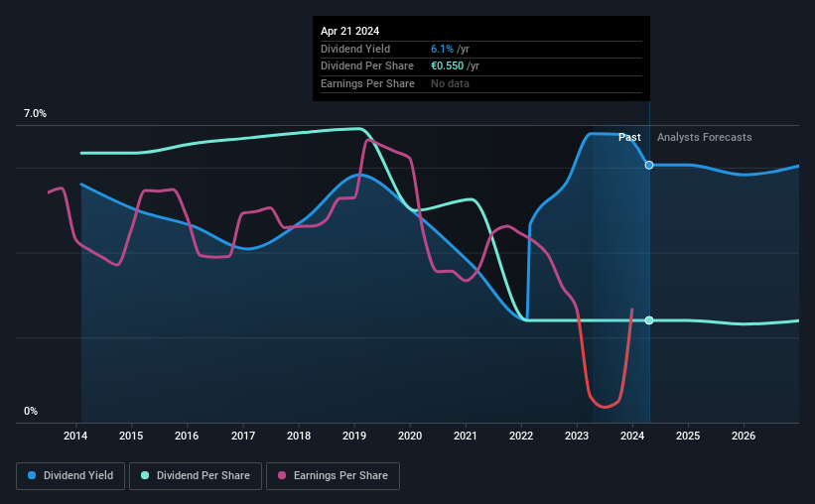Viewport: 815px width, 504px height.
Task: Click the Past section label
Action: 629,137
